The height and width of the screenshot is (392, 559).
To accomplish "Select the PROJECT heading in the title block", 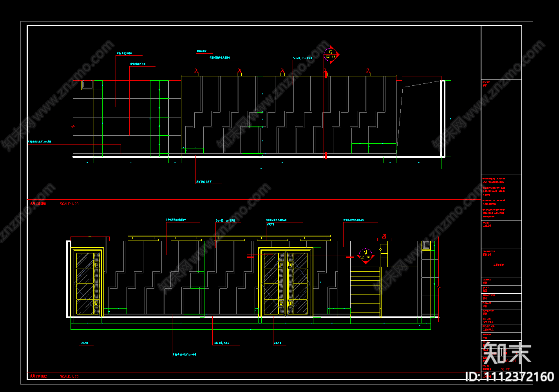I will click(x=487, y=222).
